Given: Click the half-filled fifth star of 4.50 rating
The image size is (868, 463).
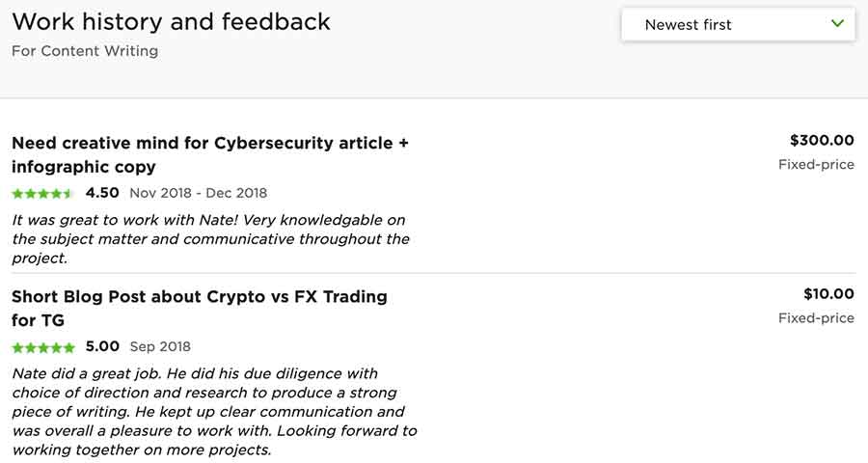Looking at the screenshot, I should click(x=68, y=193).
